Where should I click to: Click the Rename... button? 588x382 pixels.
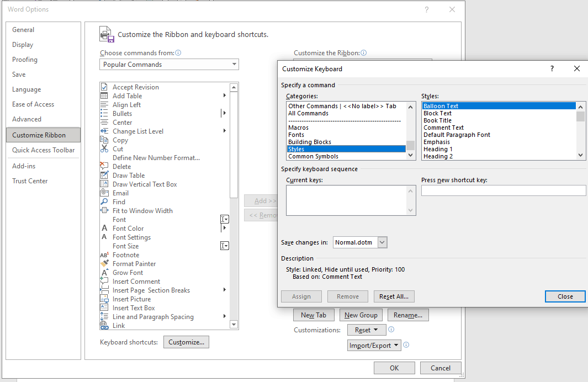pyautogui.click(x=408, y=315)
